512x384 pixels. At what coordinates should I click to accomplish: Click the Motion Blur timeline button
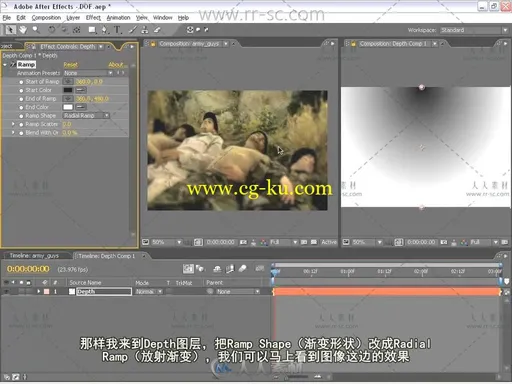[x=243, y=269]
